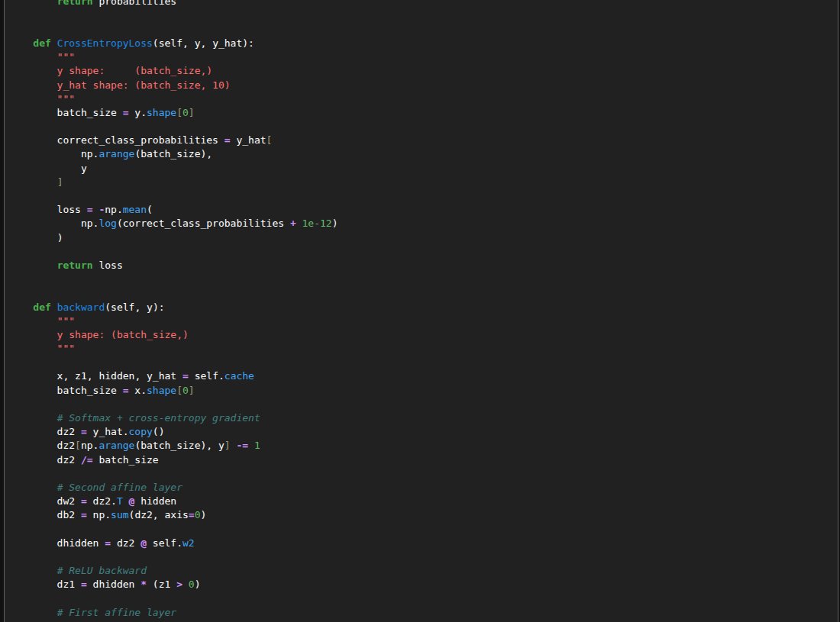Click 'x, z1, hidden, y_hat = self.cache'
The height and width of the screenshot is (622, 840).
click(x=155, y=376)
